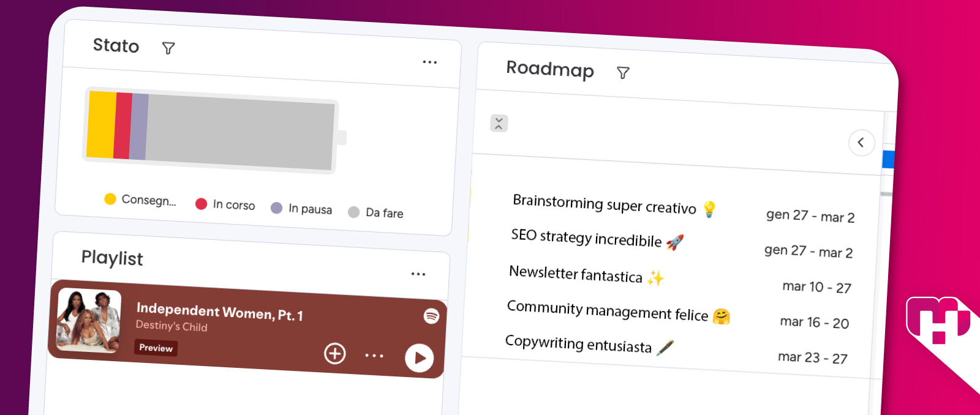Image resolution: width=980 pixels, height=415 pixels.
Task: Add Independent Women to library with plus icon
Action: tap(335, 353)
